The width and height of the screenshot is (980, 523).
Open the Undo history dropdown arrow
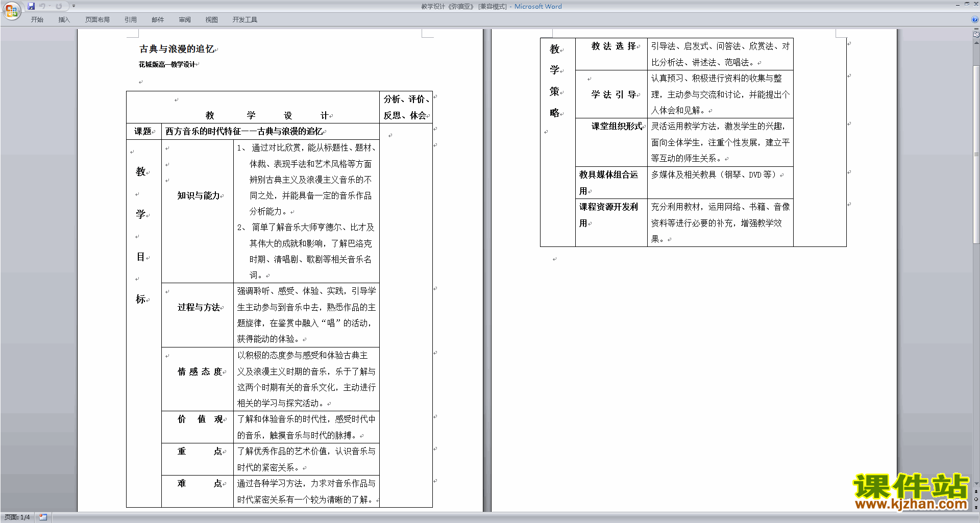(50, 6)
